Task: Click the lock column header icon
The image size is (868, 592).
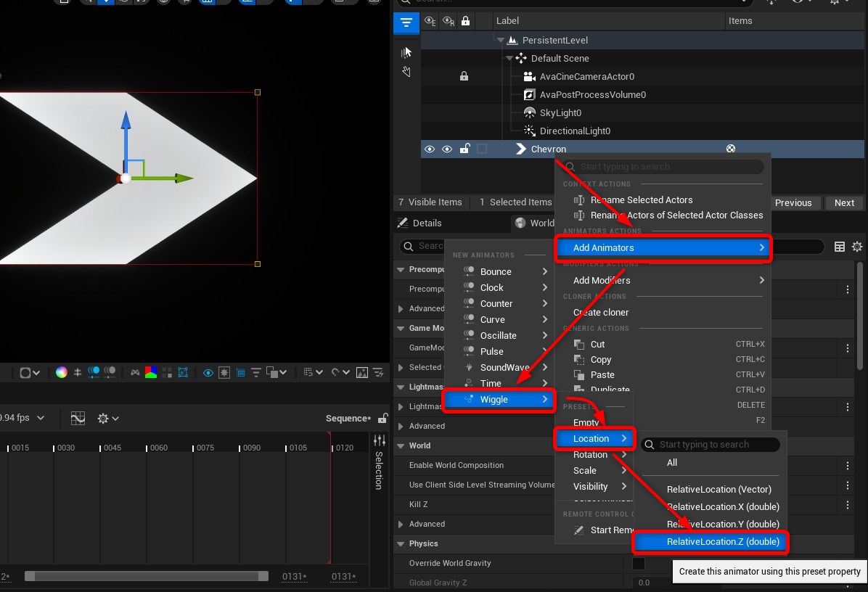Action: tap(465, 21)
